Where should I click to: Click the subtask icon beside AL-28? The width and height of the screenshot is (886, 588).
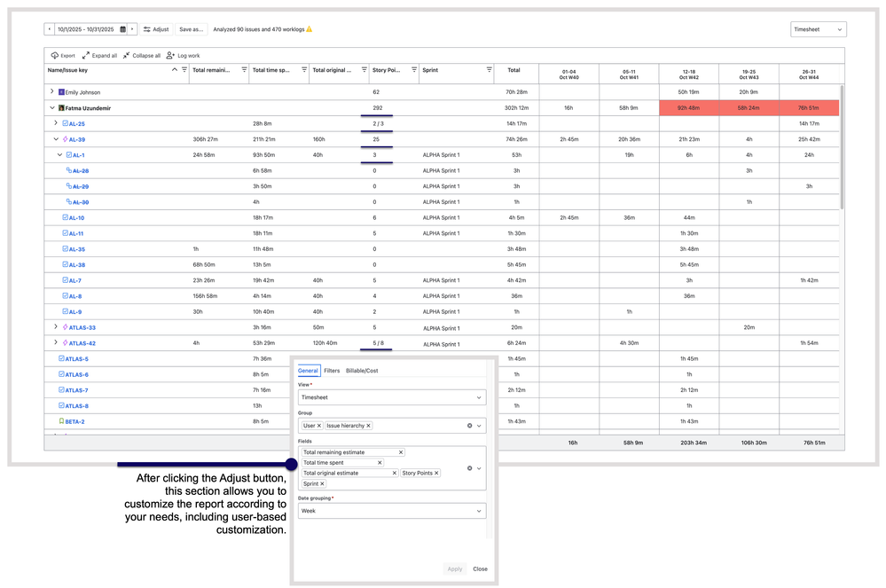point(68,171)
